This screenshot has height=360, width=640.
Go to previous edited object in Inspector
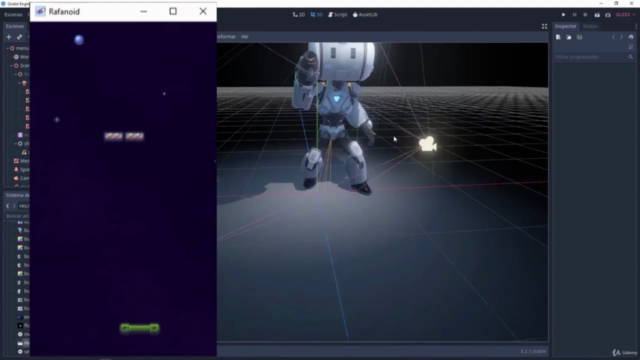tap(613, 37)
